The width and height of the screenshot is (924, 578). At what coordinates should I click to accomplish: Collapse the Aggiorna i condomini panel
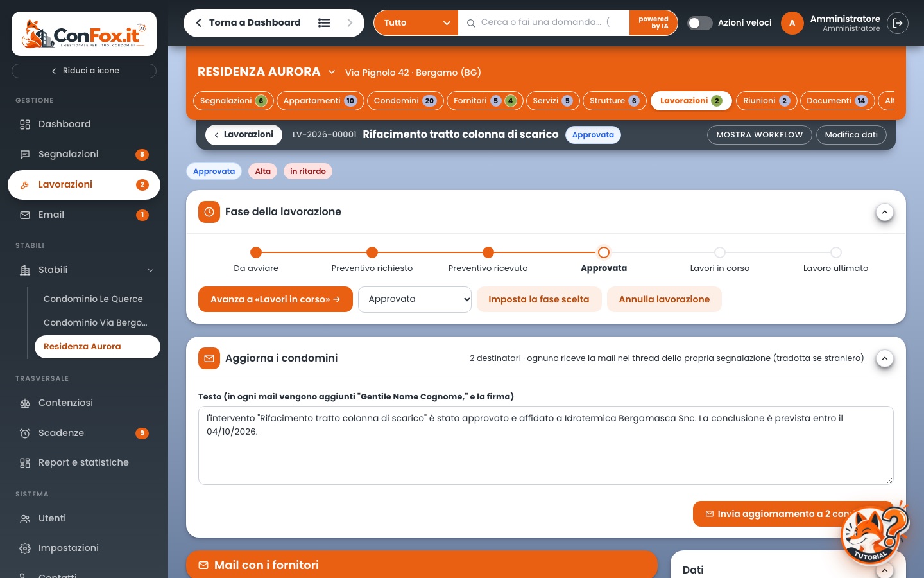click(x=885, y=358)
